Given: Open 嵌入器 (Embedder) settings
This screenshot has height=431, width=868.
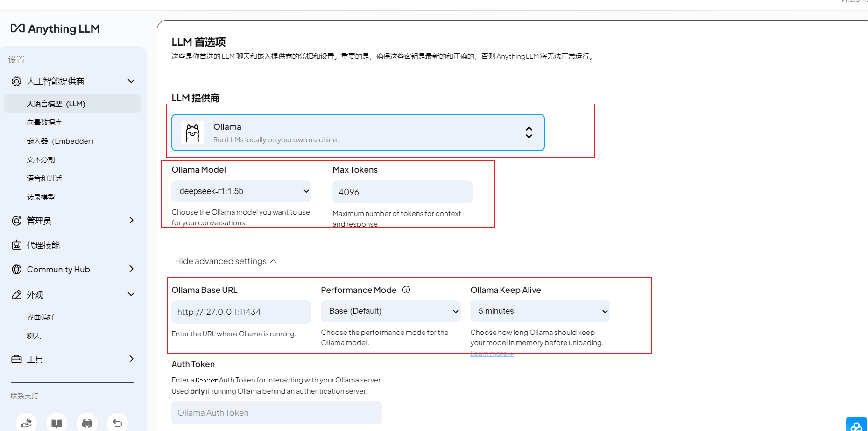Looking at the screenshot, I should (x=60, y=141).
